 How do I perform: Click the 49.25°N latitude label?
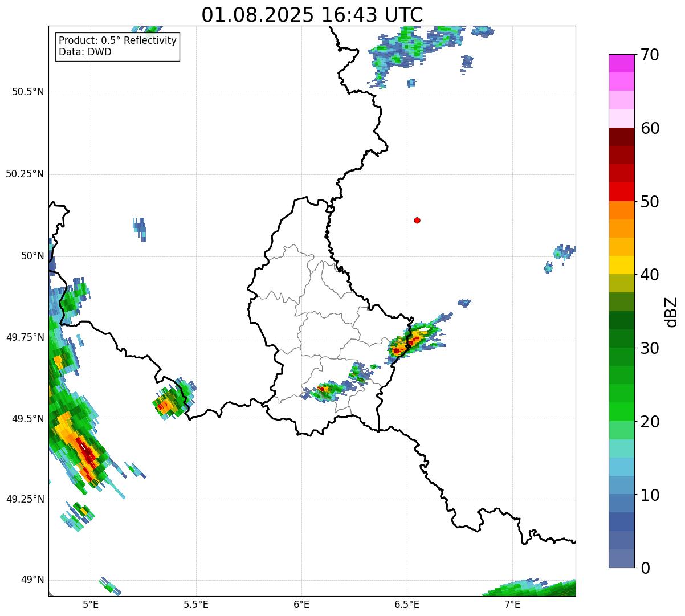[25, 499]
